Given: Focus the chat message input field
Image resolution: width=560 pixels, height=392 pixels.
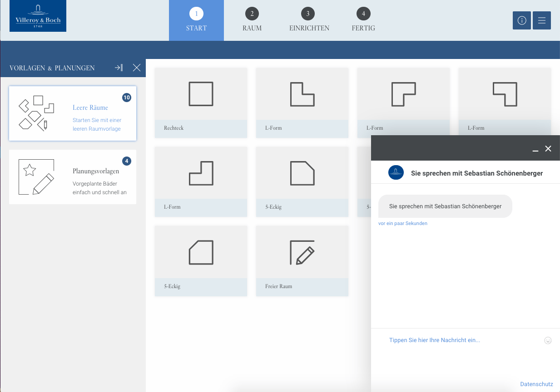Looking at the screenshot, I should pyautogui.click(x=463, y=340).
